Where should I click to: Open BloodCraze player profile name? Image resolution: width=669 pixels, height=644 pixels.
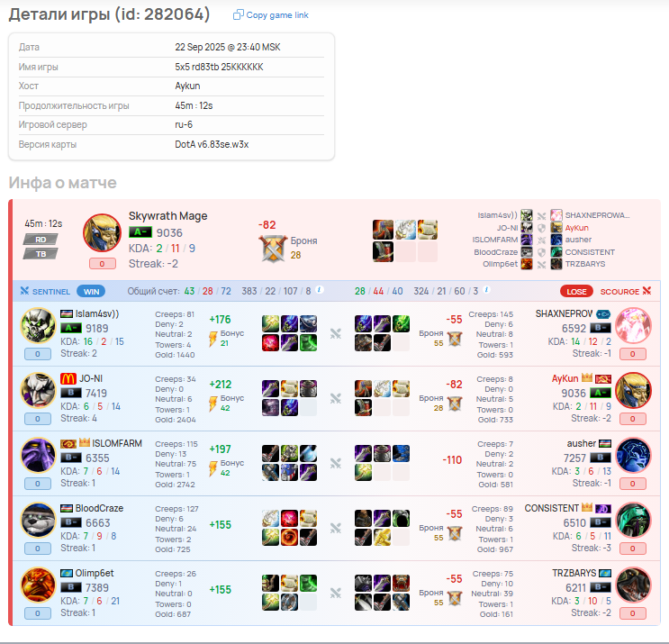coord(99,508)
